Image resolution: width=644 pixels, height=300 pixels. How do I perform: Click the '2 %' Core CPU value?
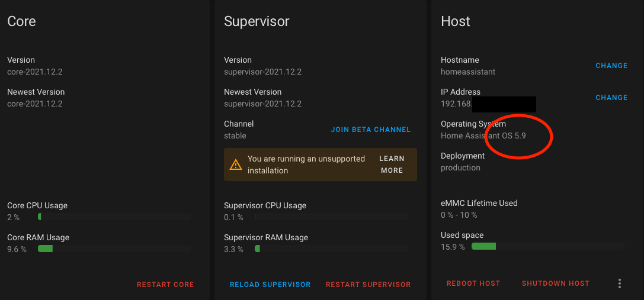coord(13,218)
